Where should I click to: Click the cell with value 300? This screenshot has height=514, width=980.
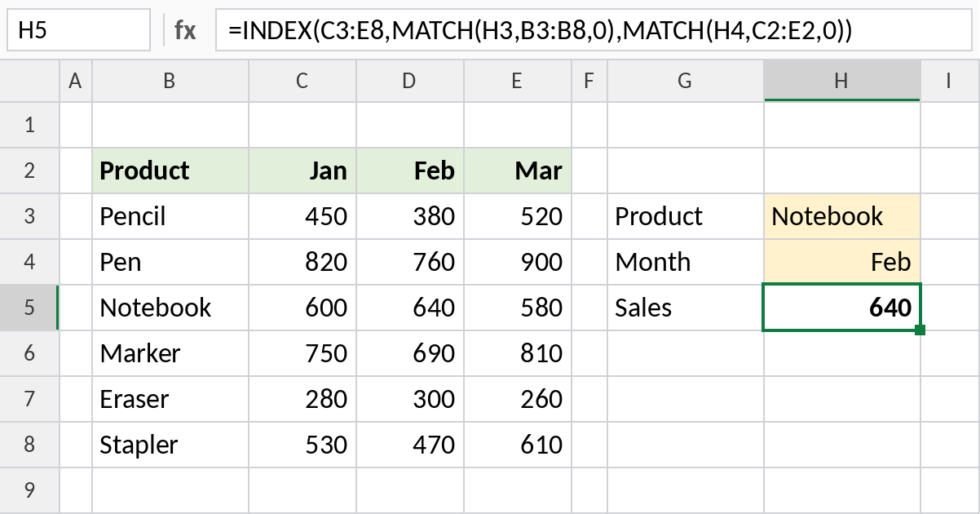(410, 399)
